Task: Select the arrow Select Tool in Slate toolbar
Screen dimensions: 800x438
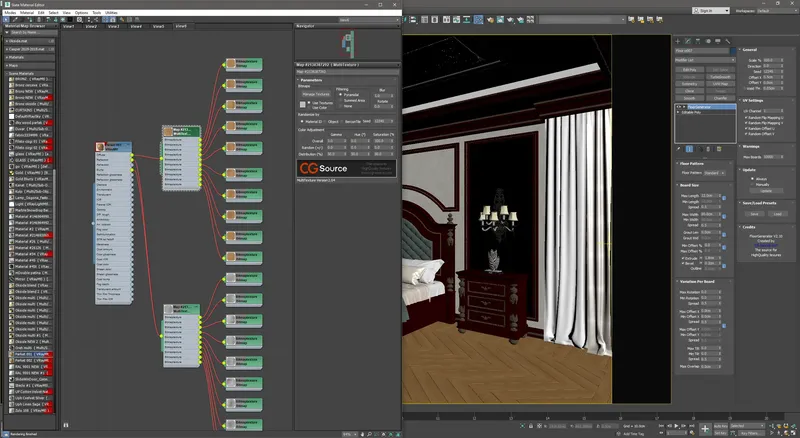Action: point(7,20)
